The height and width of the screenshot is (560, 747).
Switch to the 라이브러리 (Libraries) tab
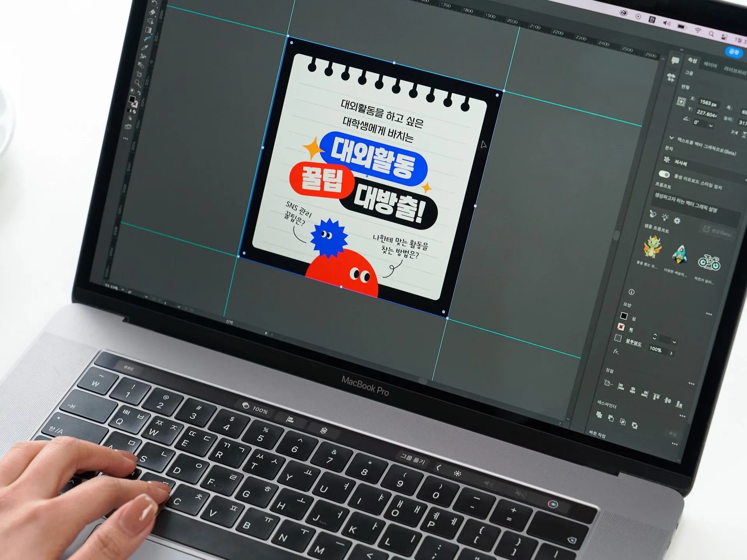click(735, 70)
